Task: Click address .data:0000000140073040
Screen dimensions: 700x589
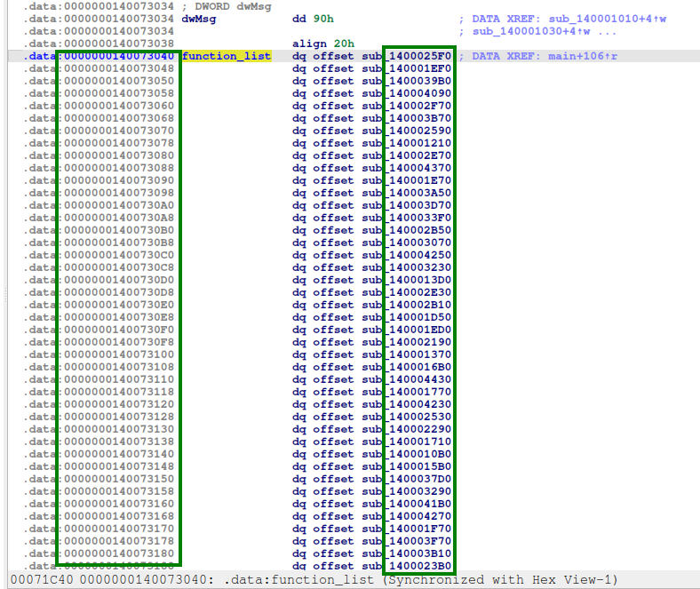Action: 99,56
